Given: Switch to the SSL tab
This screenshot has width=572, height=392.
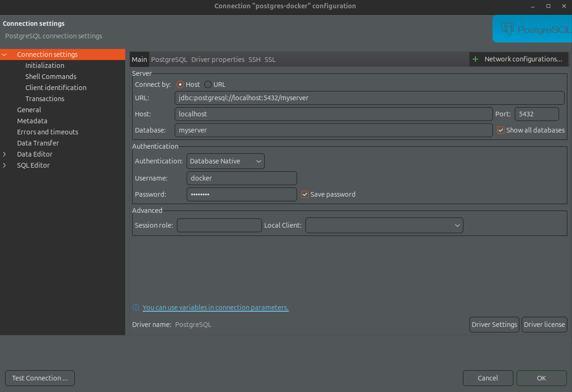Looking at the screenshot, I should click(270, 60).
